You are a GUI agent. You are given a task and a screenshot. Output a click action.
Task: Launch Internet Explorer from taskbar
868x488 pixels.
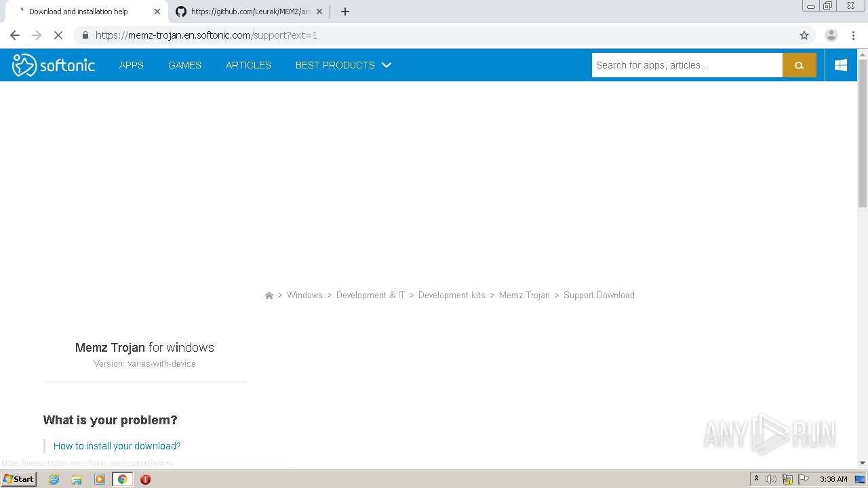[54, 479]
